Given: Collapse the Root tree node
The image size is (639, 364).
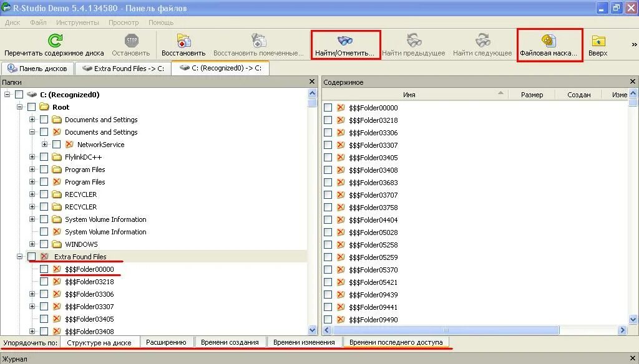Looking at the screenshot, I should point(19,107).
